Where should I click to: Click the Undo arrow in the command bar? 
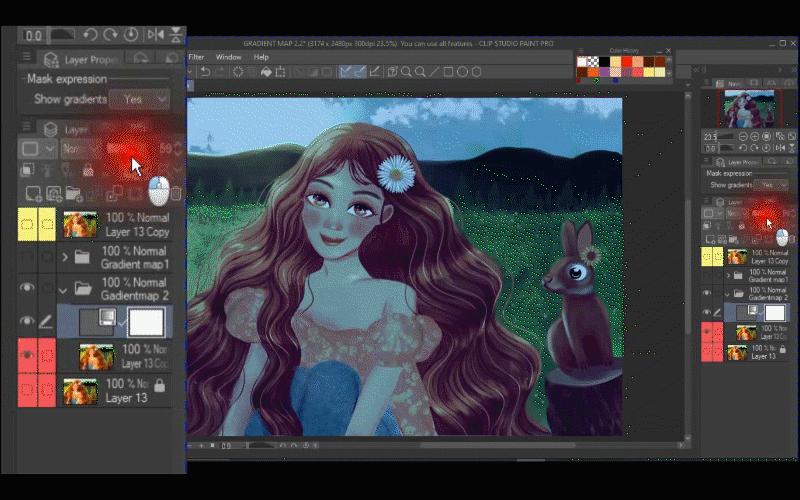205,72
